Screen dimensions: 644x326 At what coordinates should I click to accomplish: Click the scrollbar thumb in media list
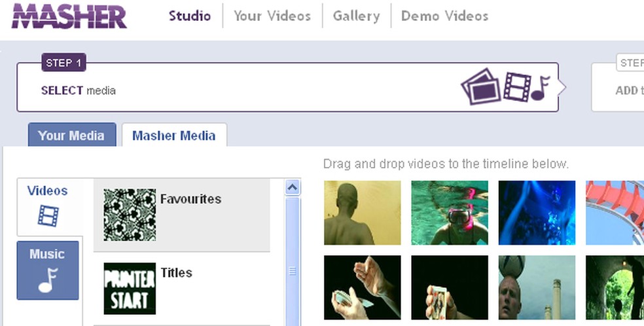click(x=293, y=262)
